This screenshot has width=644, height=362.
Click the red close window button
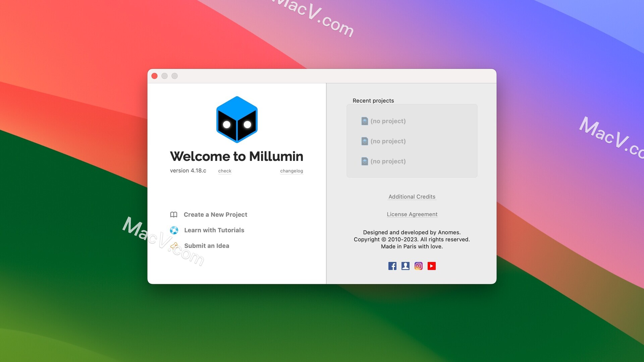(x=155, y=76)
